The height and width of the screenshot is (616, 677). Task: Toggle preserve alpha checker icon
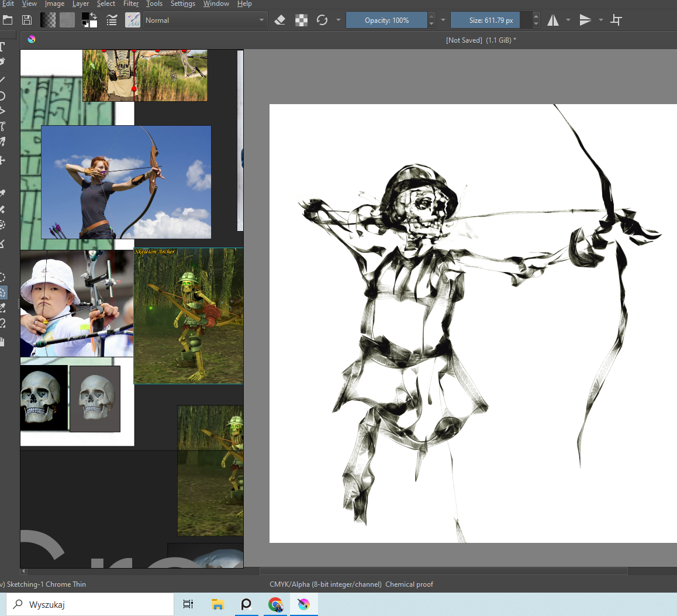point(301,20)
